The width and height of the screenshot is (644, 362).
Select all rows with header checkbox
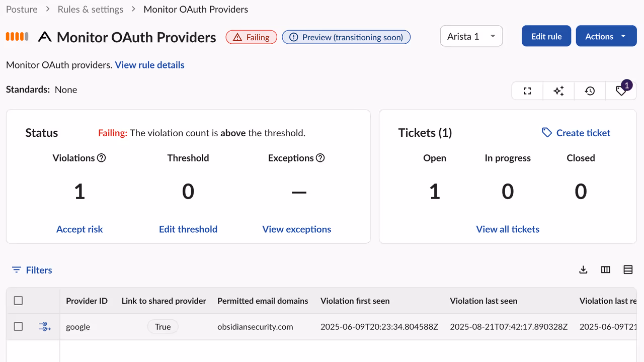point(19,301)
